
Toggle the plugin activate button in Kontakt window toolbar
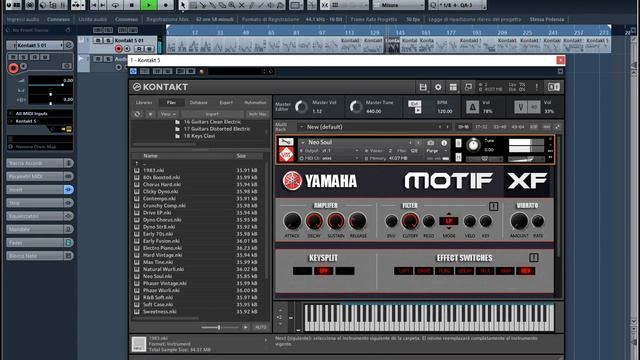coord(133,71)
